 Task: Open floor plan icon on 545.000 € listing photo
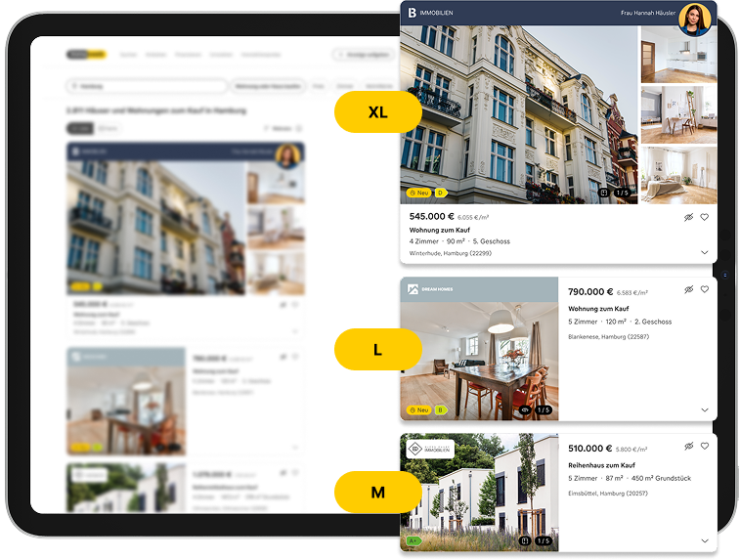coord(604,194)
